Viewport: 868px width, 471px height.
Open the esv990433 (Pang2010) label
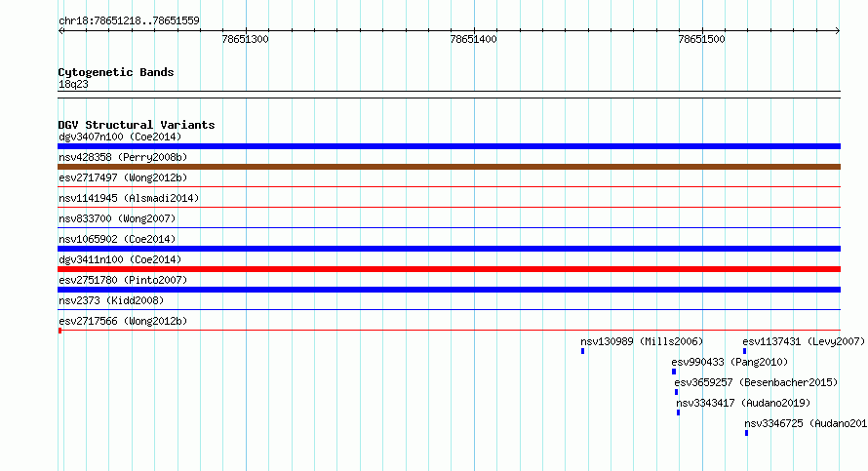coord(730,362)
